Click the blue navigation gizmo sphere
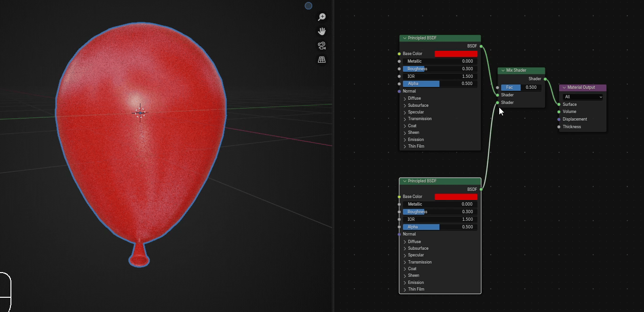The width and height of the screenshot is (644, 312). tap(308, 6)
